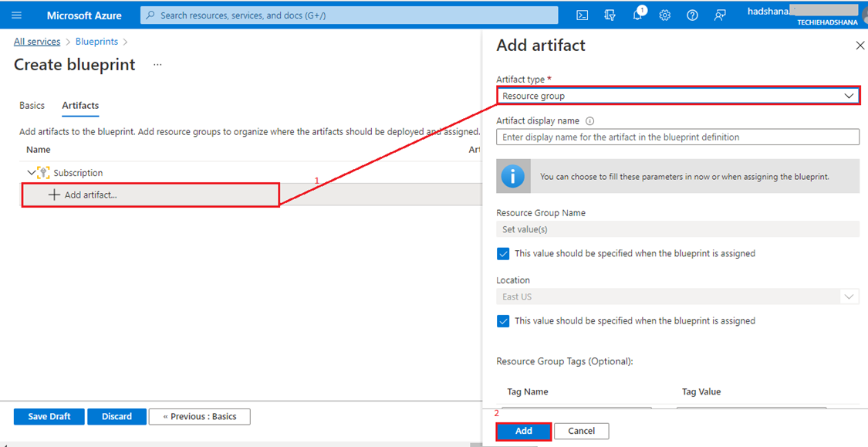
Task: Open the Artifact type dropdown
Action: click(x=677, y=96)
